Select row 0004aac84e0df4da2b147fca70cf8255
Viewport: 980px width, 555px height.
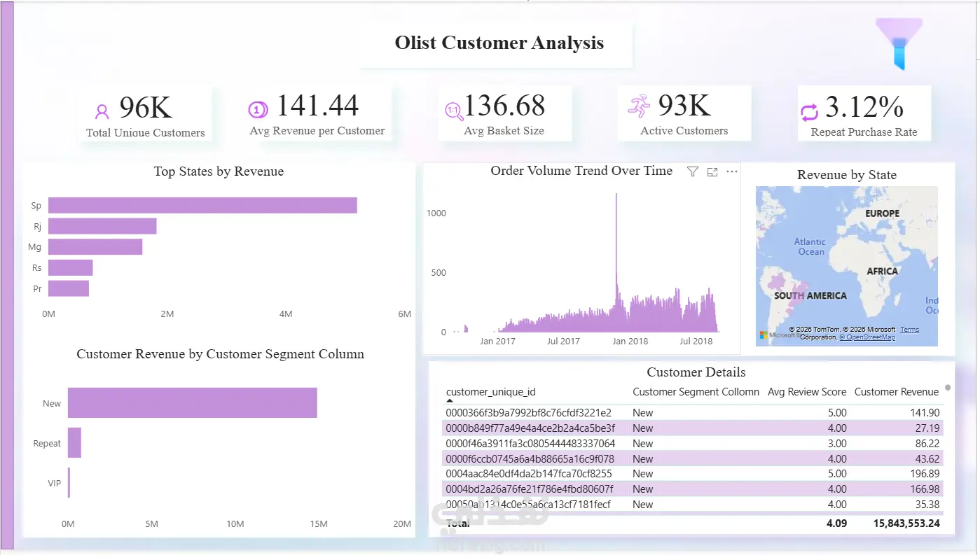tap(692, 474)
